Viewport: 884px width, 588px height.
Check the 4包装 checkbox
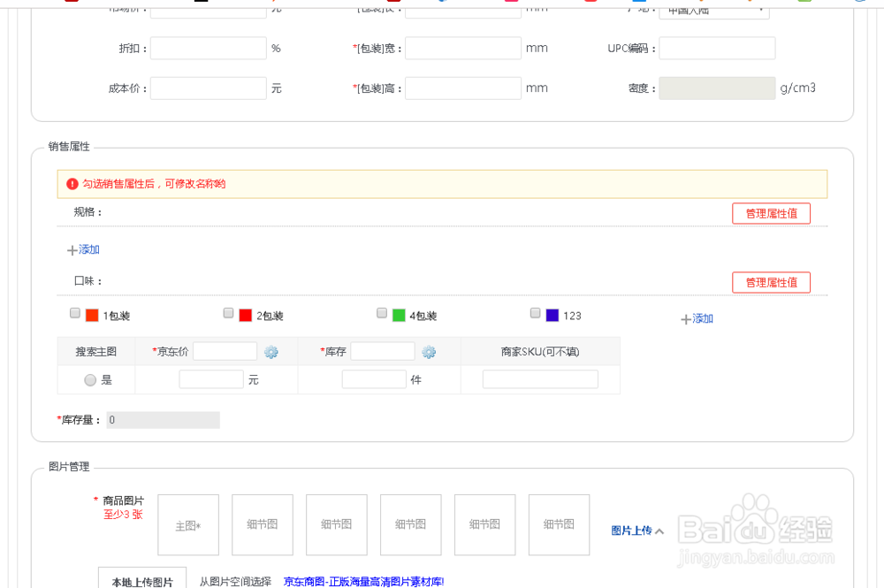pos(381,312)
